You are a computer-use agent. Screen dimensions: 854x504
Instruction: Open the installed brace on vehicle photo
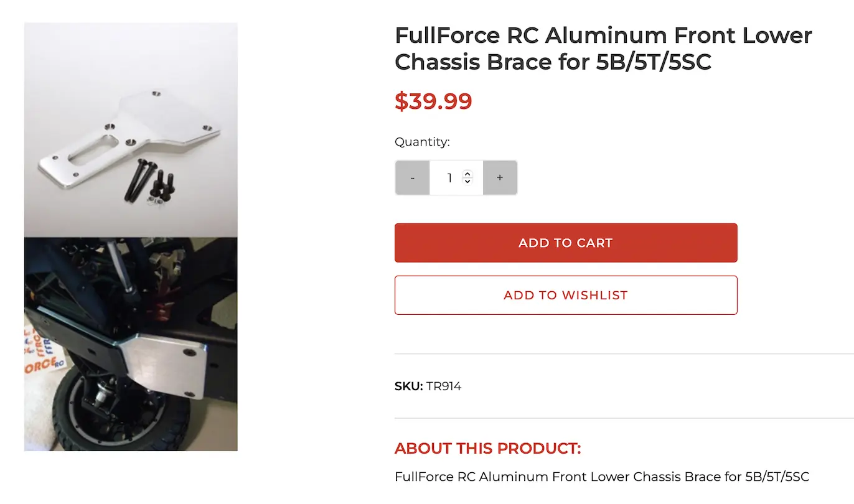point(131,344)
